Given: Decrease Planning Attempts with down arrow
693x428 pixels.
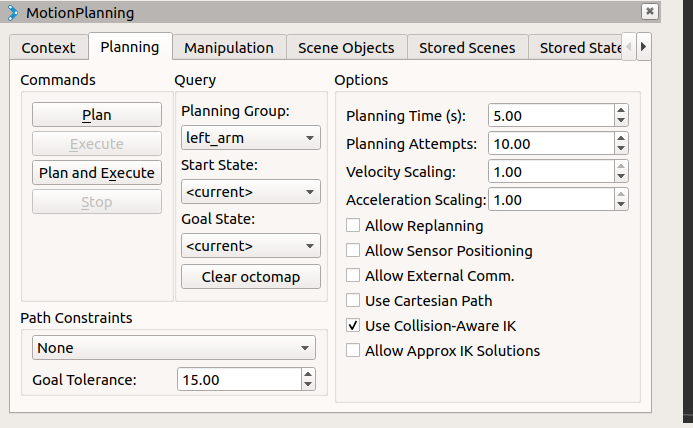Looking at the screenshot, I should 621,149.
